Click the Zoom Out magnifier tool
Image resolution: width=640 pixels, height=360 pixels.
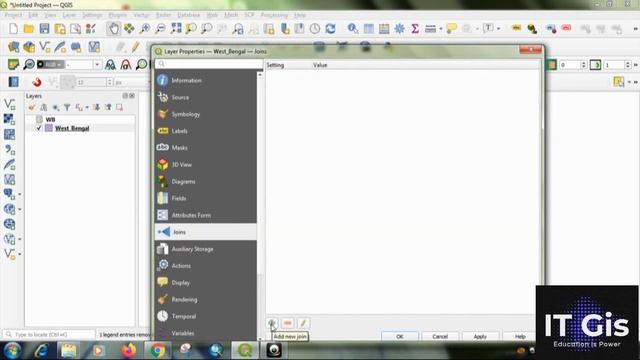160,29
